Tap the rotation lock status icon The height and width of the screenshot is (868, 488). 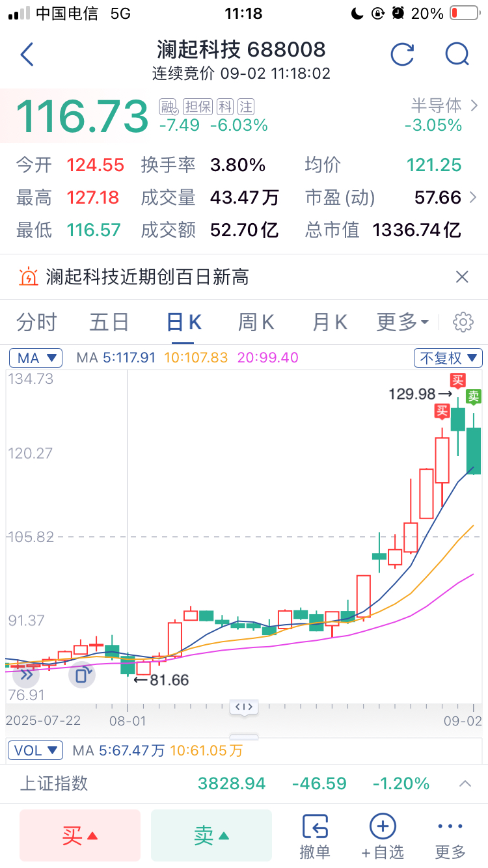(377, 13)
